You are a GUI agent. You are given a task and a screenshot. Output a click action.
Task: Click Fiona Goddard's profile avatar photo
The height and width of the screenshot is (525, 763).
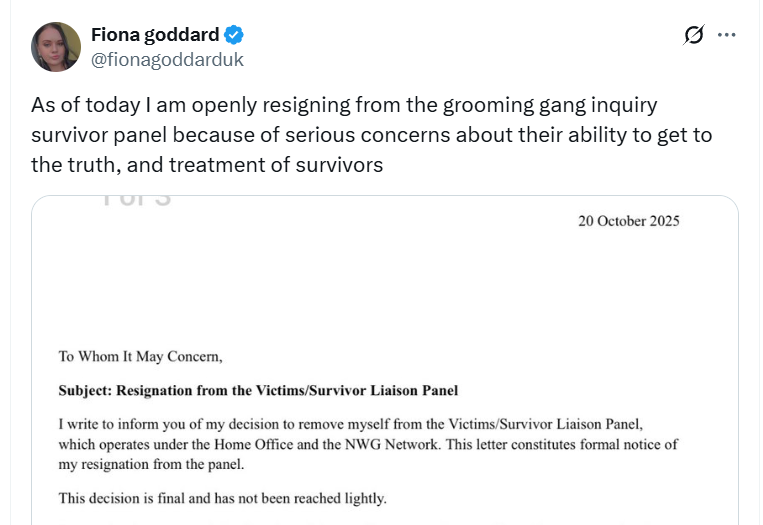(x=56, y=47)
